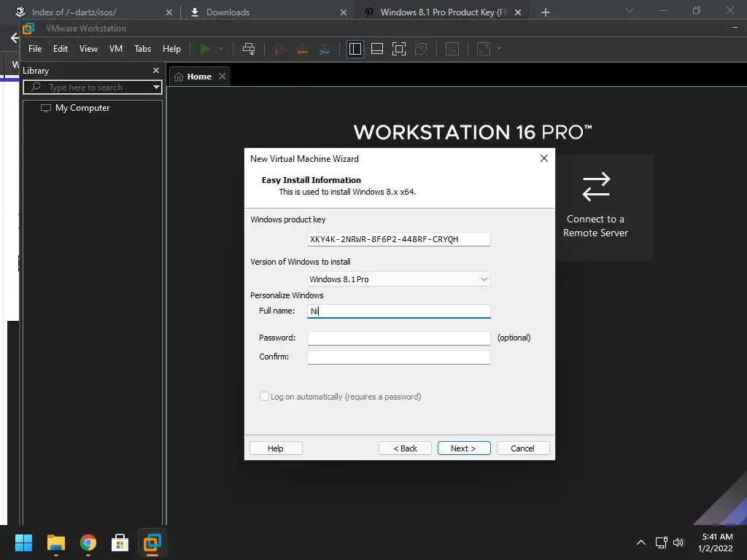Open the VM menu

click(x=116, y=49)
